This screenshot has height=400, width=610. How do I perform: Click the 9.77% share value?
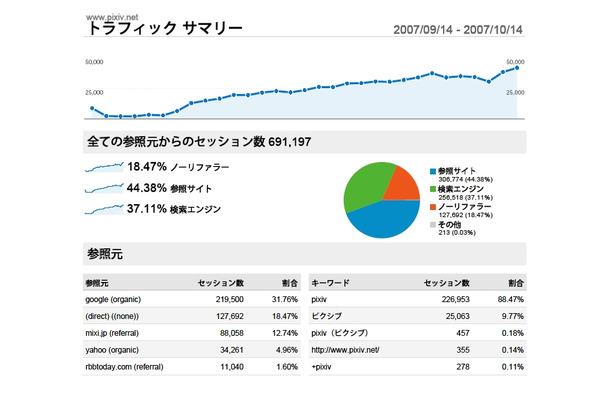point(513,316)
